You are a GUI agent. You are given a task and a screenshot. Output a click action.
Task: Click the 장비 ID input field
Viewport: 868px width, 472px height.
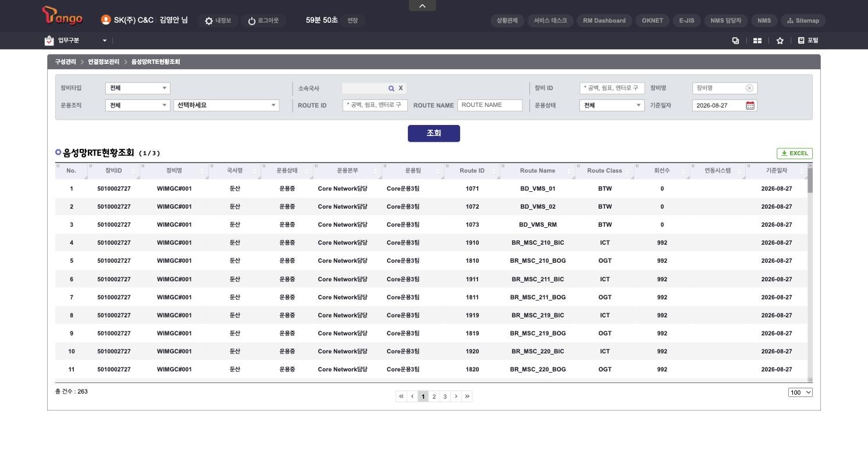click(612, 88)
